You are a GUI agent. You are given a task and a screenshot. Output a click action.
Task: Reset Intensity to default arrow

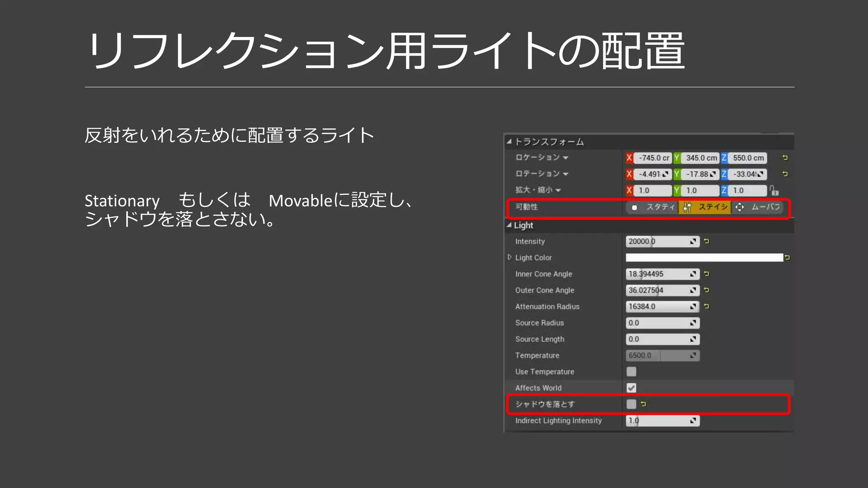[x=707, y=241]
